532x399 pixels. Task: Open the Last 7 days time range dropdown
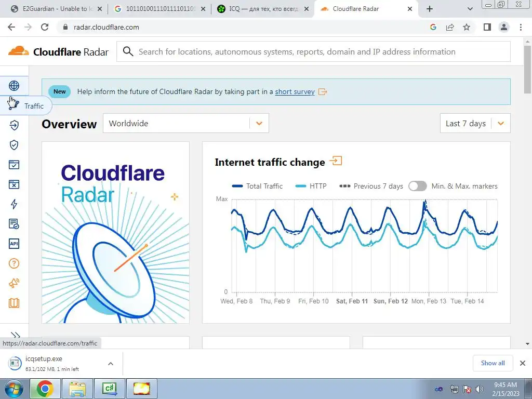[x=475, y=123]
